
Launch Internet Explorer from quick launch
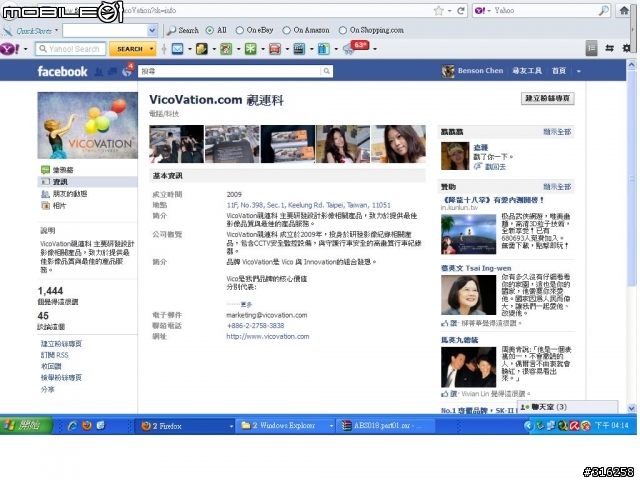tap(73, 426)
